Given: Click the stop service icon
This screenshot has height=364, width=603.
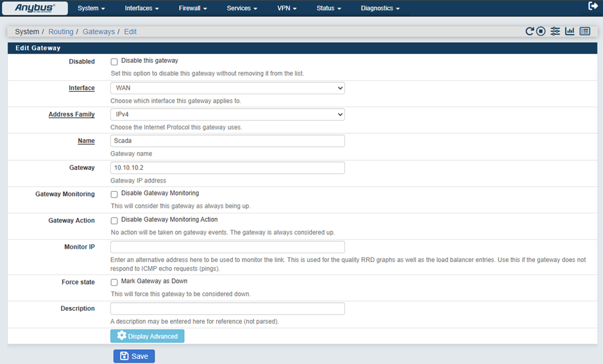Looking at the screenshot, I should (541, 31).
